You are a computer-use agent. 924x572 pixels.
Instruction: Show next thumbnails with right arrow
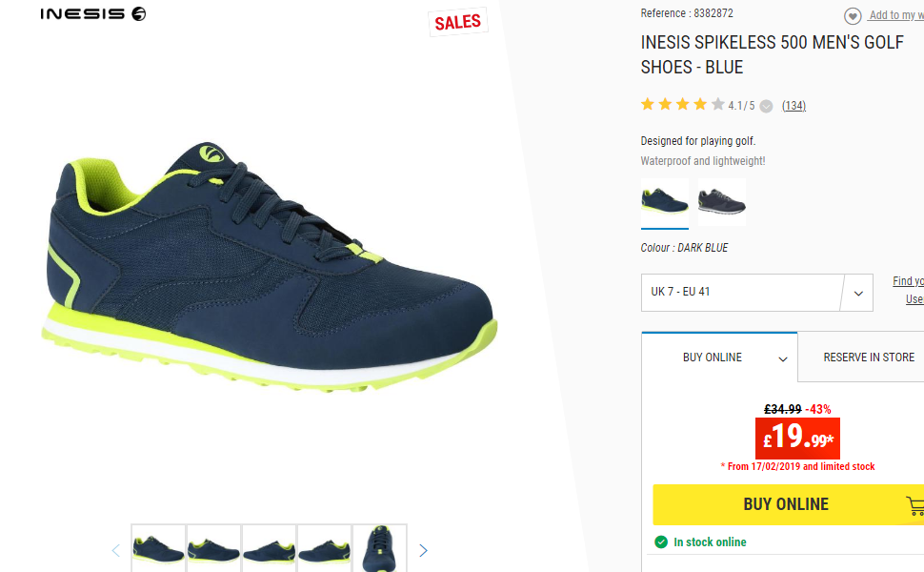[423, 551]
